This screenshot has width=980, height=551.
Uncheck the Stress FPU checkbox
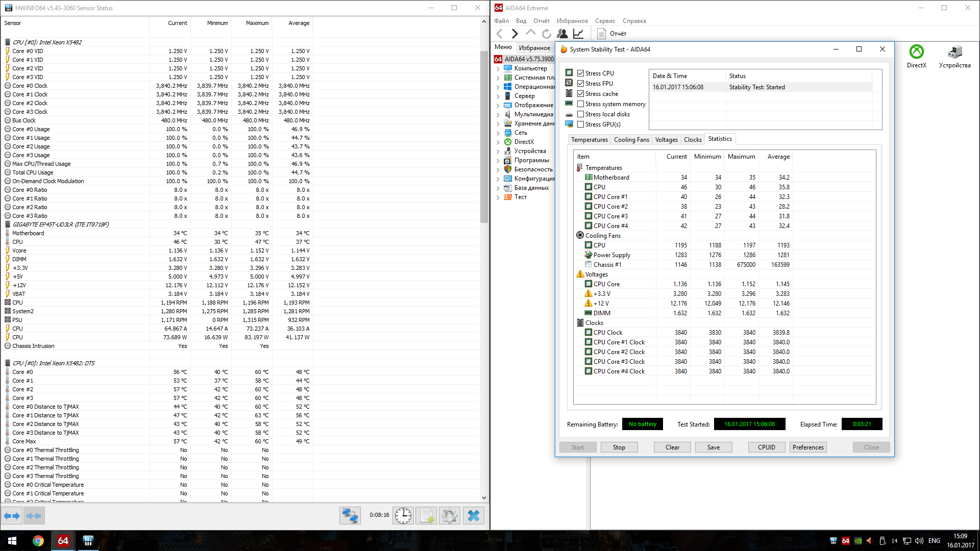580,84
